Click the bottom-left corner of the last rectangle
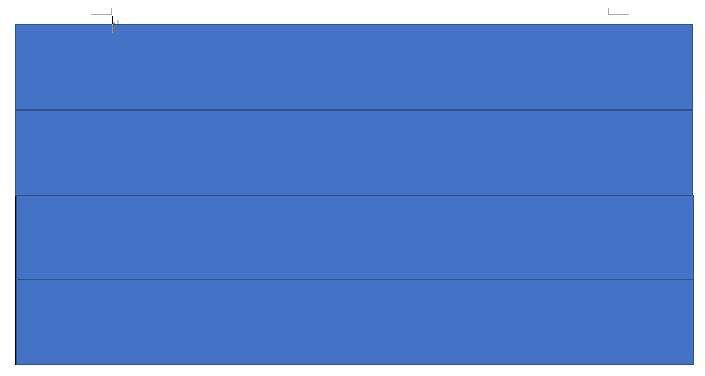 [x=16, y=364]
